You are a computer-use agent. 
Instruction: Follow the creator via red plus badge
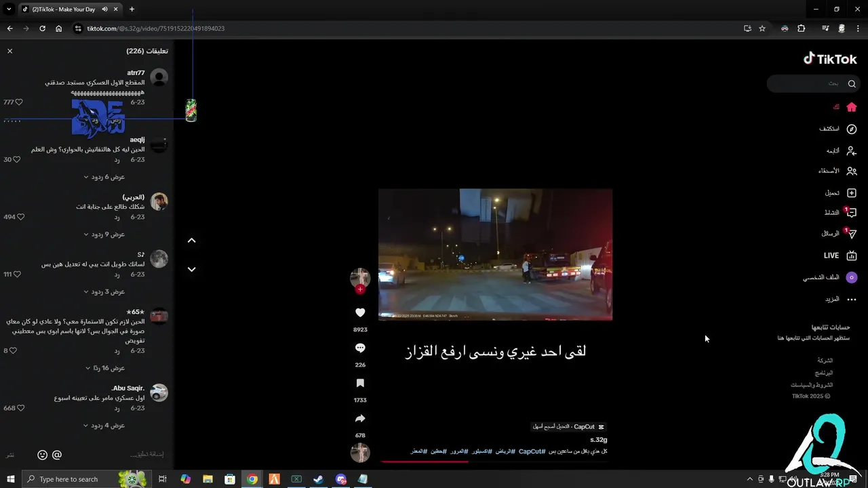point(360,289)
